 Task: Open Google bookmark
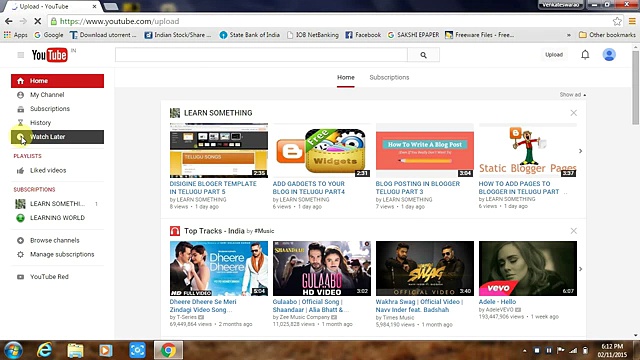49,35
